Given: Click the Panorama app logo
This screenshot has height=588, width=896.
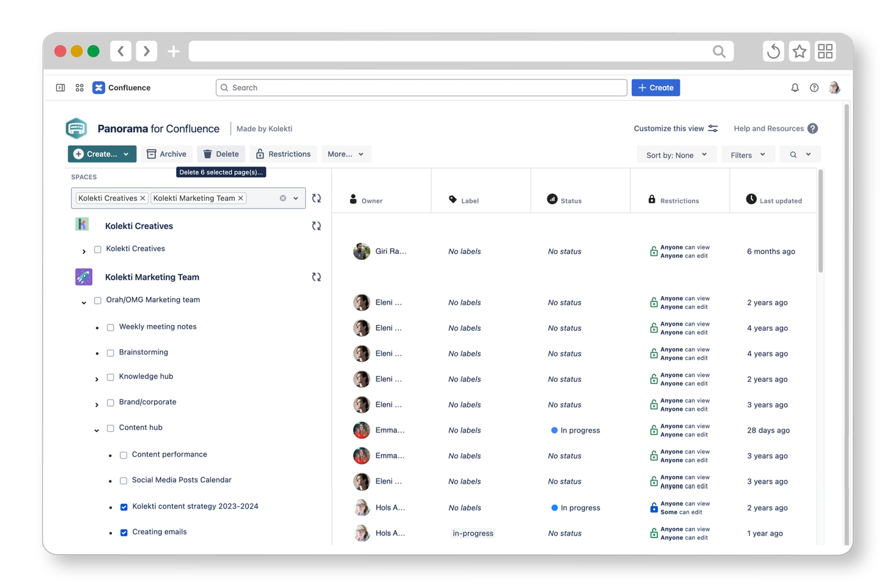Looking at the screenshot, I should pos(76,128).
